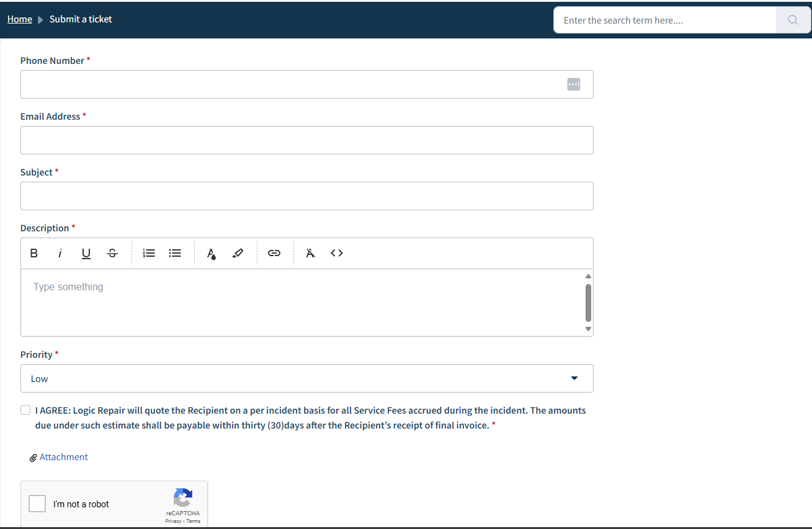812x529 pixels.
Task: Open the text color picker
Action: tap(212, 253)
